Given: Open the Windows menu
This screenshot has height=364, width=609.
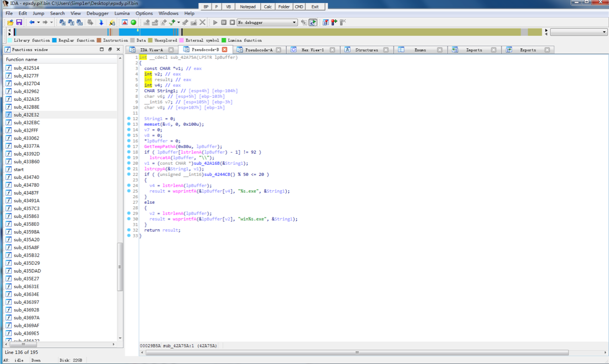Looking at the screenshot, I should (168, 13).
